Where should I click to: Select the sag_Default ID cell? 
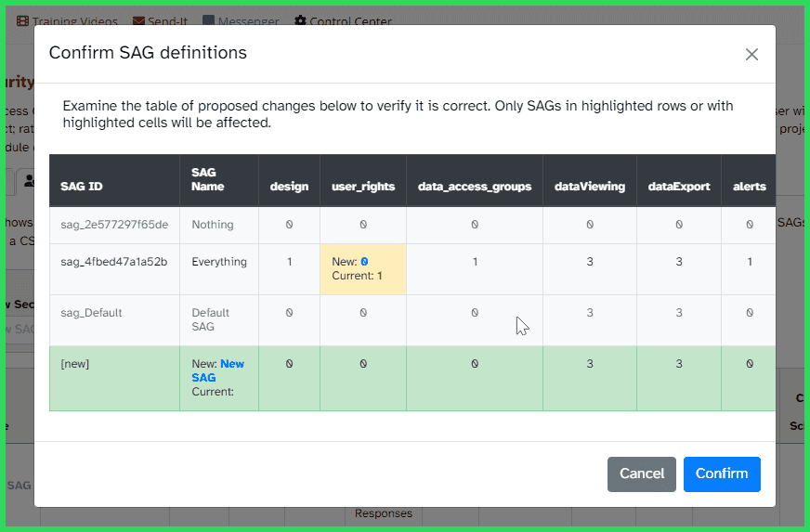tap(114, 320)
